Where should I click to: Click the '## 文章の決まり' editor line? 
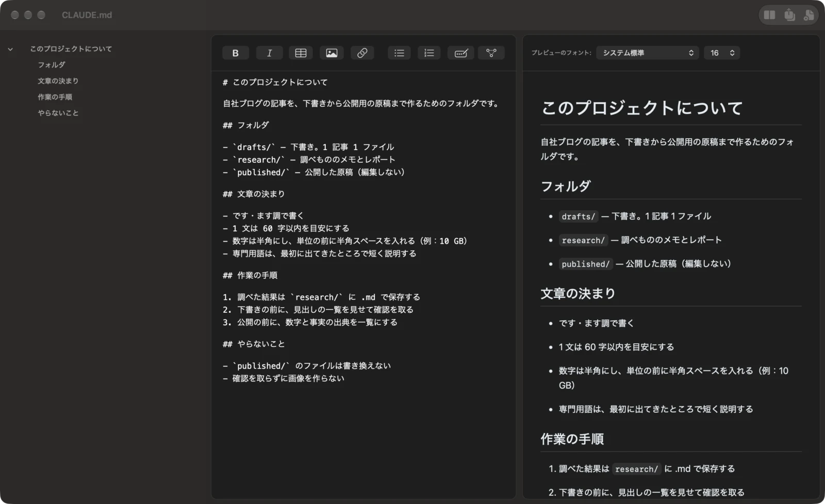[x=254, y=194]
